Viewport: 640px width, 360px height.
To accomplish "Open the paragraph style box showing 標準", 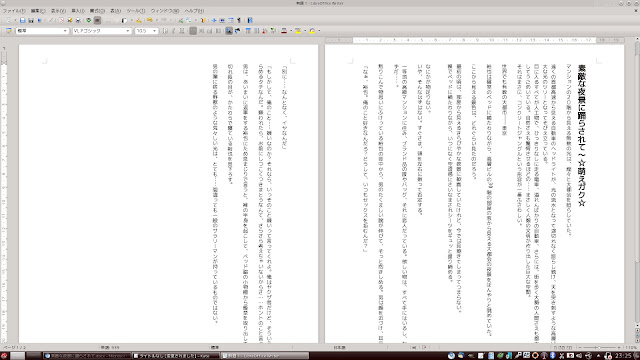I will tap(42, 31).
